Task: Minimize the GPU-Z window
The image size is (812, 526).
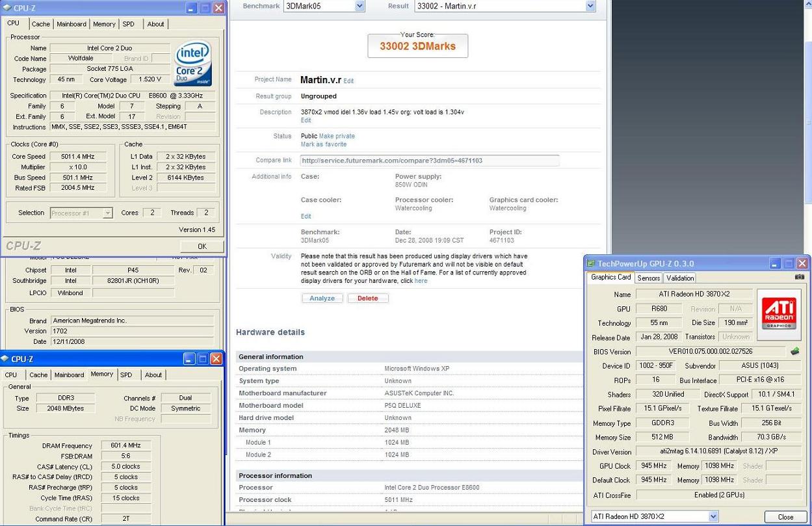Action: click(775, 263)
